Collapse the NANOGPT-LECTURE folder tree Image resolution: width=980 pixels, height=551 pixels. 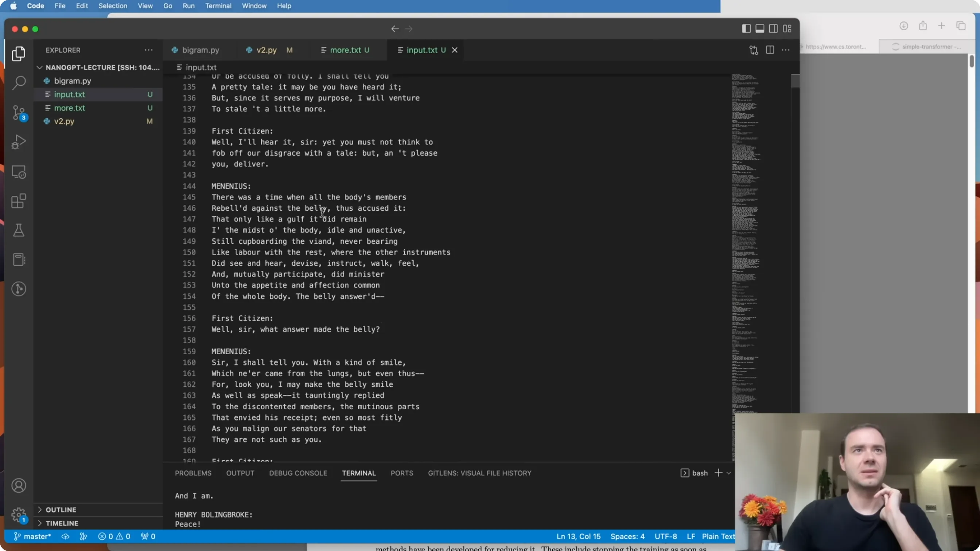pos(98,67)
